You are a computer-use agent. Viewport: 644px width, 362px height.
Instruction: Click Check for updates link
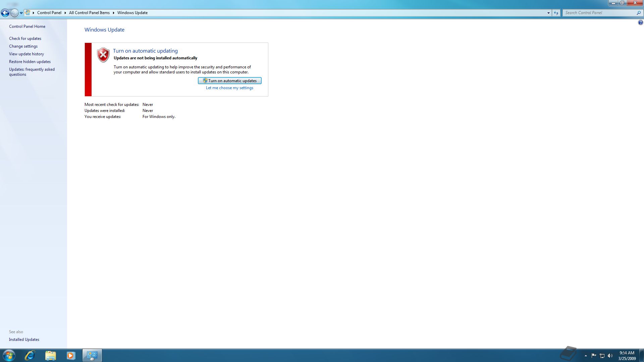click(25, 39)
